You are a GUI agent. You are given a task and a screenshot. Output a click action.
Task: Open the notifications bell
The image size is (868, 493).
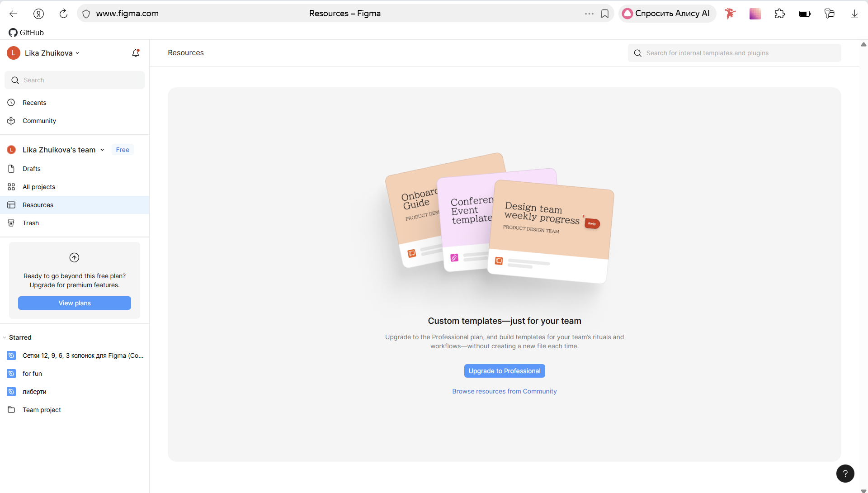tap(136, 53)
